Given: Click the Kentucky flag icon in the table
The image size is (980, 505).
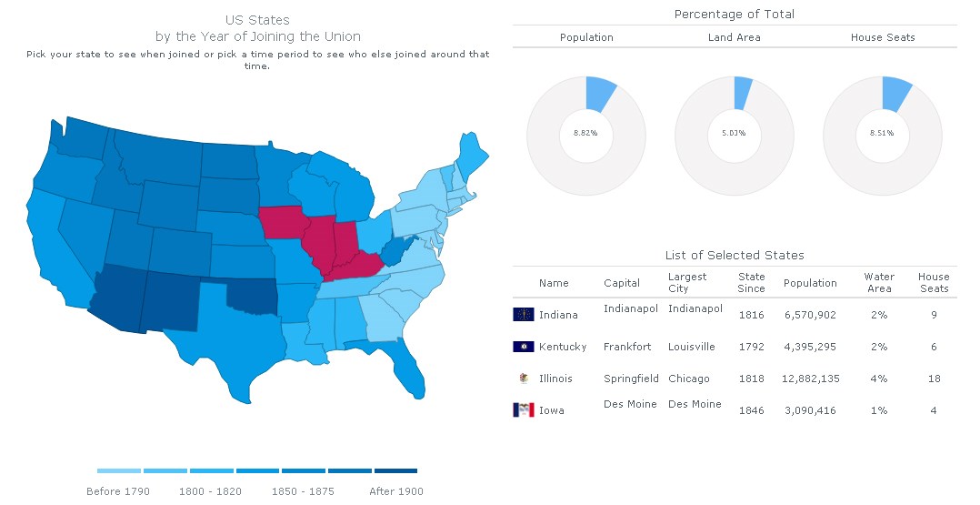Looking at the screenshot, I should click(x=523, y=347).
